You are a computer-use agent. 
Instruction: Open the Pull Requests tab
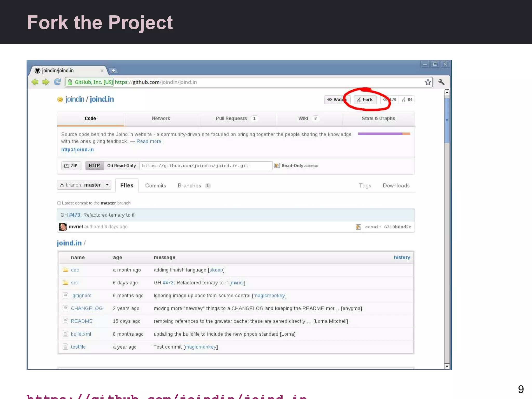click(x=237, y=118)
